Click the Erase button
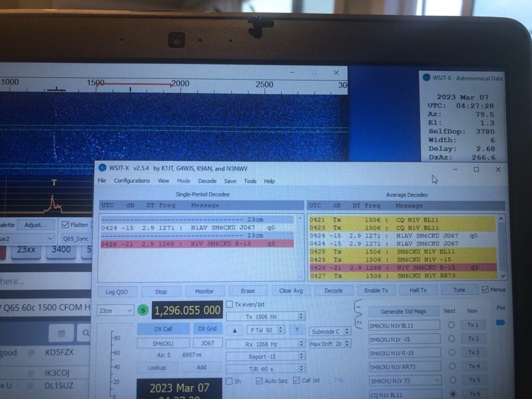The height and width of the screenshot is (399, 532). pos(248,291)
